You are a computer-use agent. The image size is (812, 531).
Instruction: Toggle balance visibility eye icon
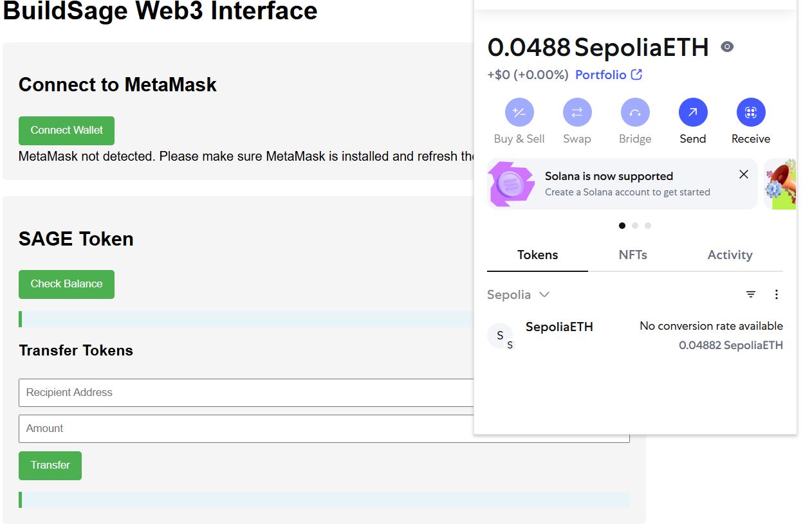point(727,47)
